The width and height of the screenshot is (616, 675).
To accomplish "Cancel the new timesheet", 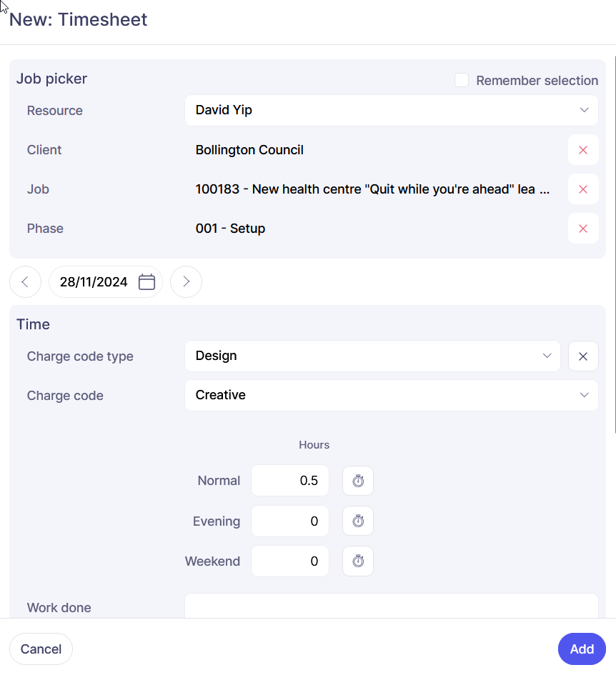I will 41,649.
